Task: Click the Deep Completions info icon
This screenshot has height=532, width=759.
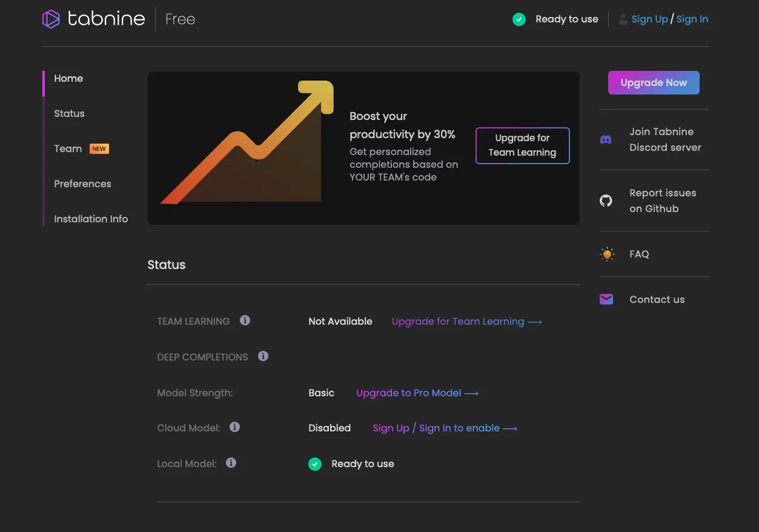Action: tap(263, 356)
